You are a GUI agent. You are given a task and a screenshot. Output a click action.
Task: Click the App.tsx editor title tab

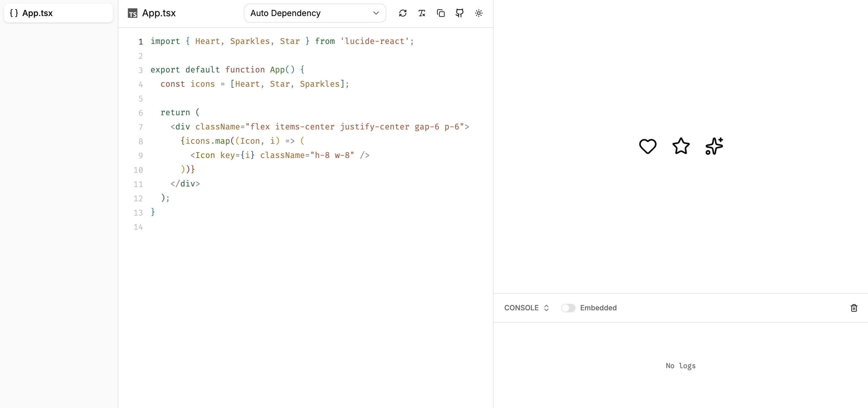point(159,13)
